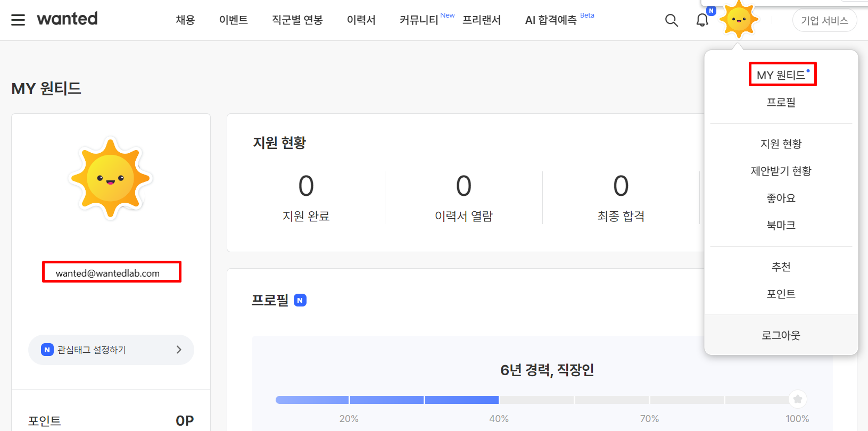This screenshot has height=431, width=868.
Task: Select 지원 현황 in dropdown menu
Action: pos(781,144)
